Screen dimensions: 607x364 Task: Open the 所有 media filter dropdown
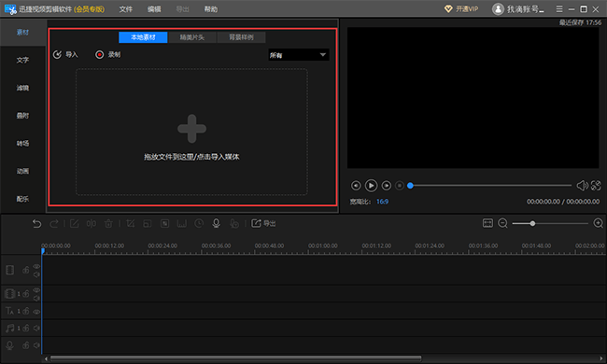(299, 55)
